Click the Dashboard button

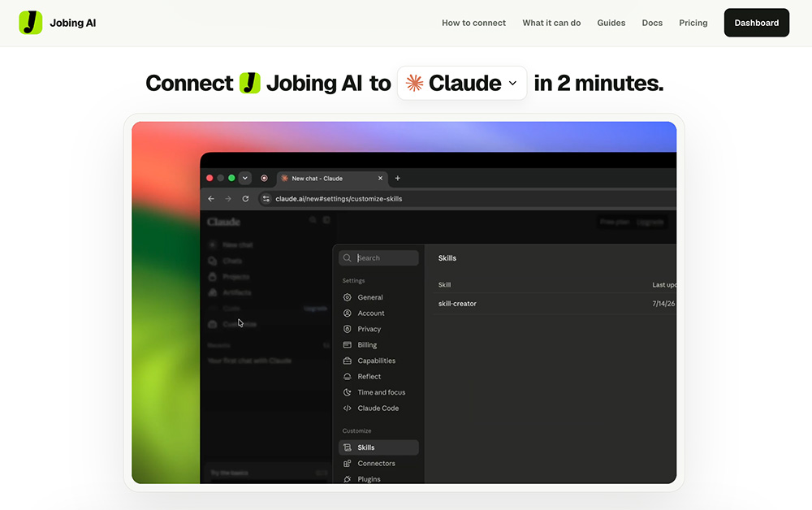[756, 23]
